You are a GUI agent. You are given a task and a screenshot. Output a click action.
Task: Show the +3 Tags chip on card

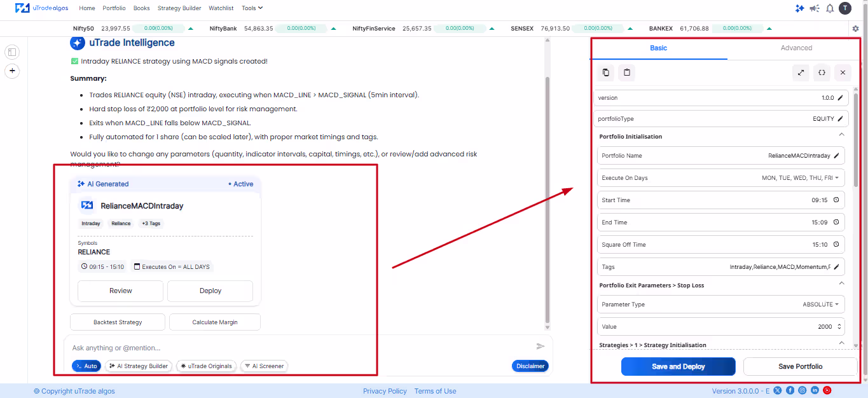pos(151,224)
